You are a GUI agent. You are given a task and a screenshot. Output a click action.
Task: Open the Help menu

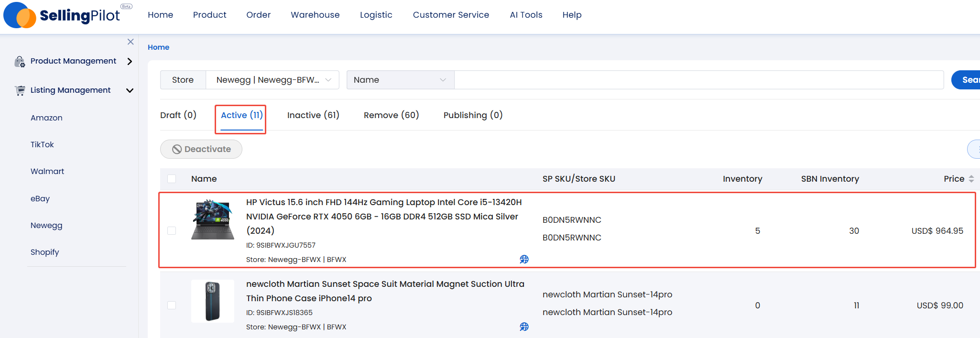tap(572, 15)
